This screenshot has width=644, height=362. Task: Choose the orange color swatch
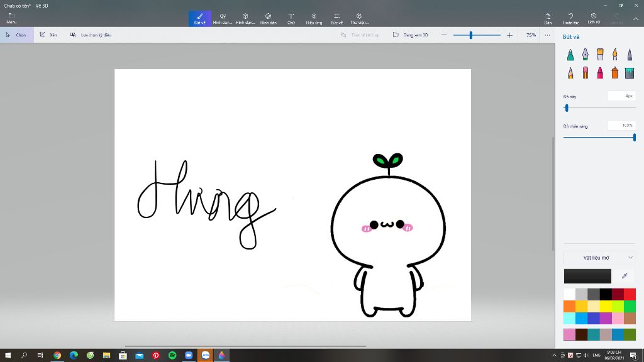pyautogui.click(x=569, y=306)
